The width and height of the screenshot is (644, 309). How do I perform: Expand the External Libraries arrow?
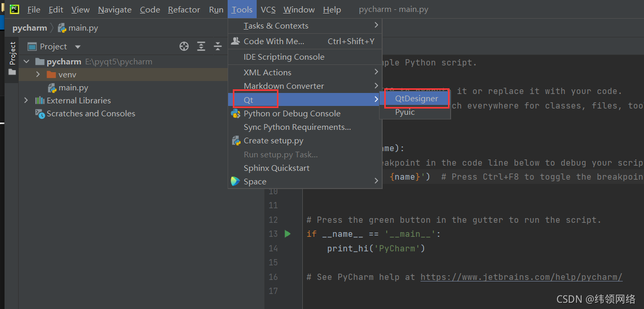26,100
